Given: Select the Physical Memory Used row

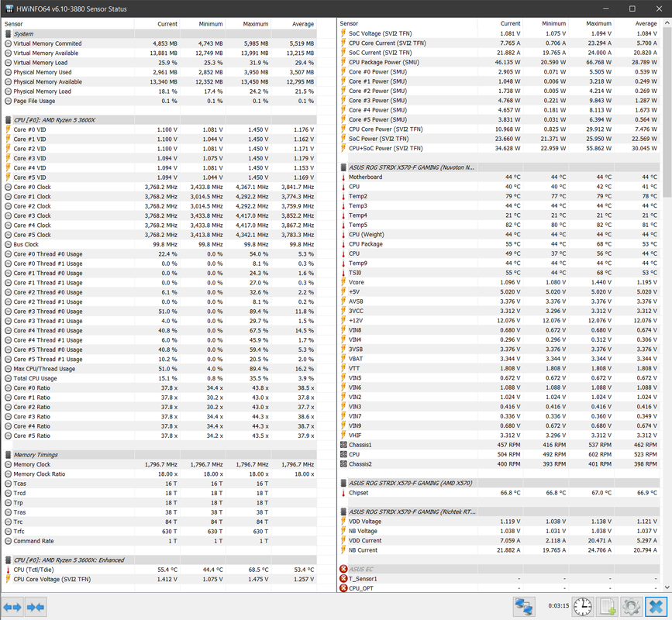Looking at the screenshot, I should tap(160, 72).
